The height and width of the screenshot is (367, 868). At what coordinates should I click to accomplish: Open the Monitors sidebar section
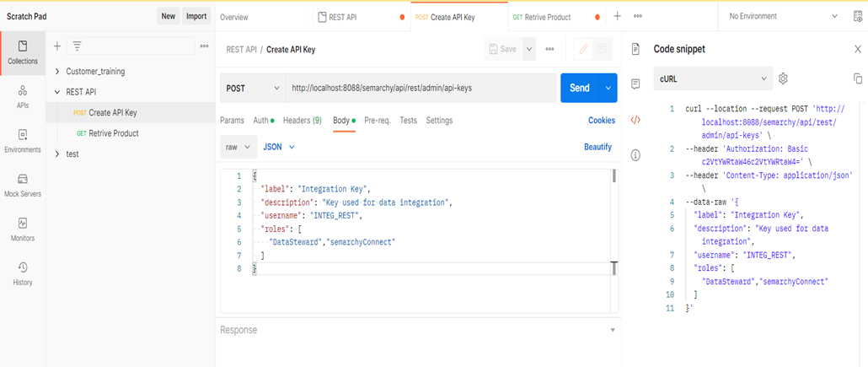point(23,230)
